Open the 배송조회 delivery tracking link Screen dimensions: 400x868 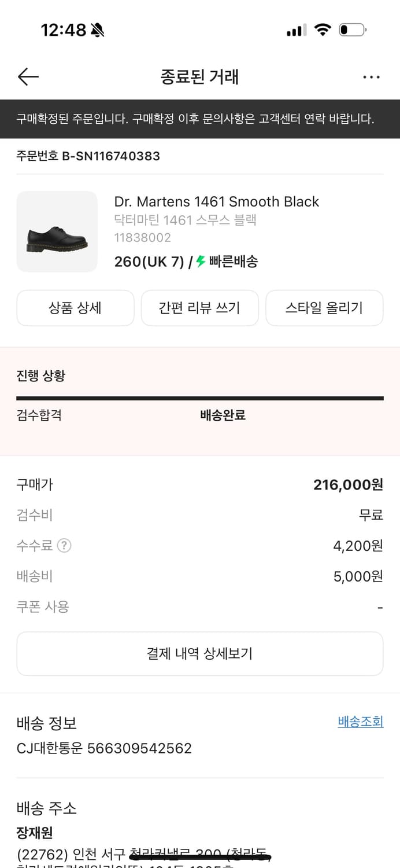[x=360, y=722]
